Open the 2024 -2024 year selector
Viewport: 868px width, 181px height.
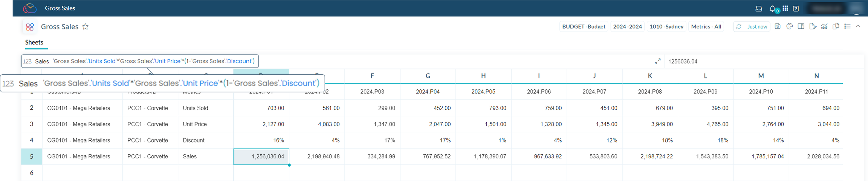click(x=627, y=27)
